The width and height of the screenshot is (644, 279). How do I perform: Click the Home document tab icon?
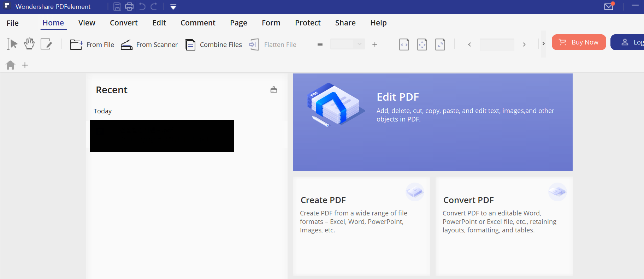pos(10,65)
